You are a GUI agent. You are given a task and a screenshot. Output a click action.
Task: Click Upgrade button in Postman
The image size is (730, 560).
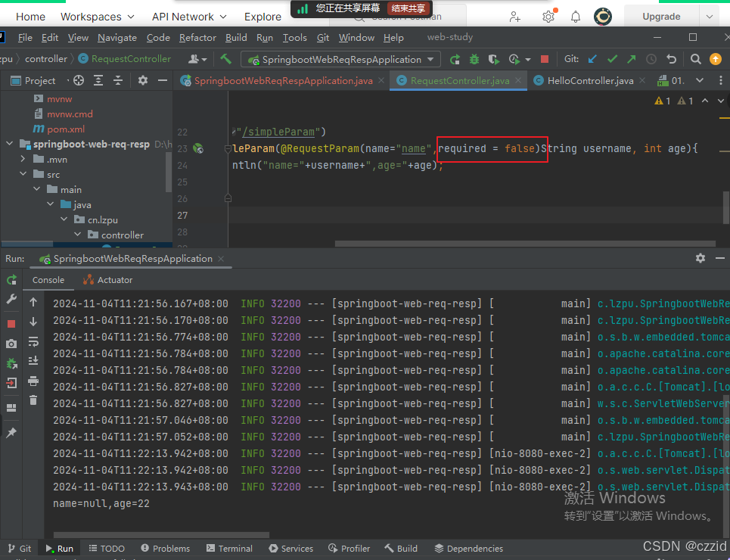[661, 17]
